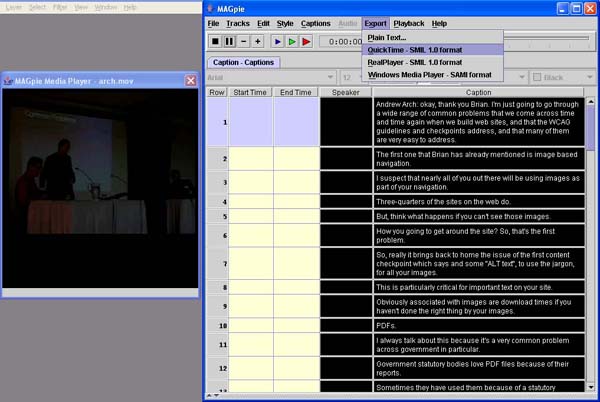Click the row number 11 cell
The height and width of the screenshot is (402, 600).
coord(217,345)
